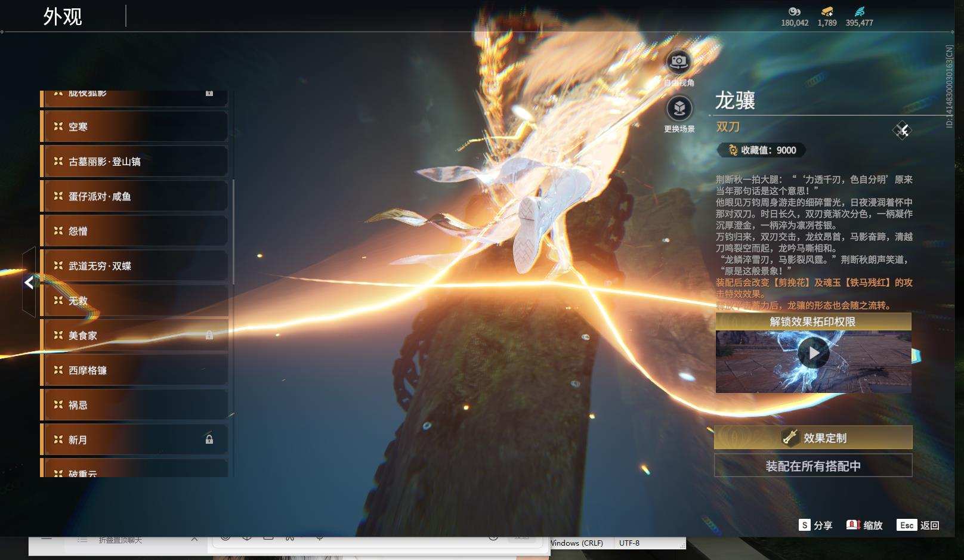This screenshot has height=560, width=964.
Task: Click the mouse icon for 缩放 zoom
Action: pos(853,525)
